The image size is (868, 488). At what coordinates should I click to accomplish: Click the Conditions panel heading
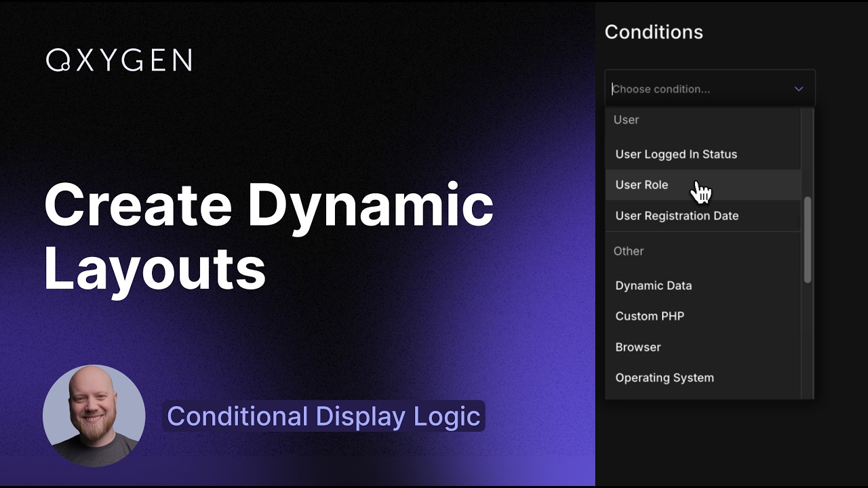654,32
